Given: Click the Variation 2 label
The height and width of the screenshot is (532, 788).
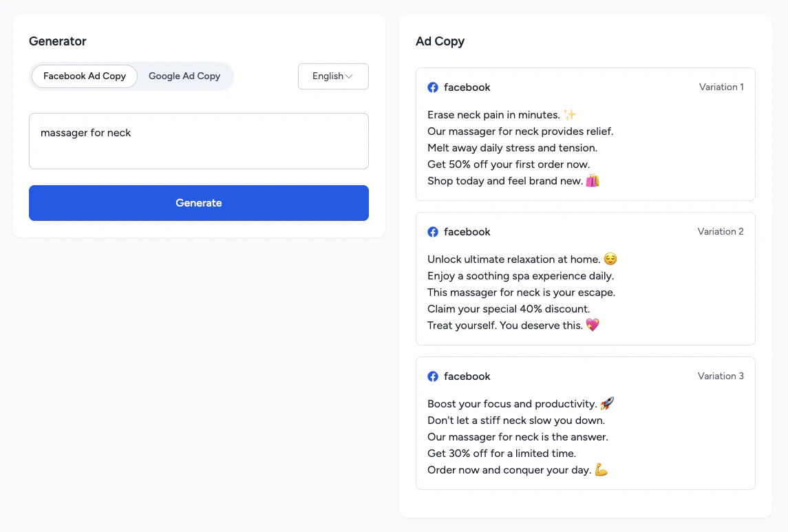Looking at the screenshot, I should coord(721,232).
